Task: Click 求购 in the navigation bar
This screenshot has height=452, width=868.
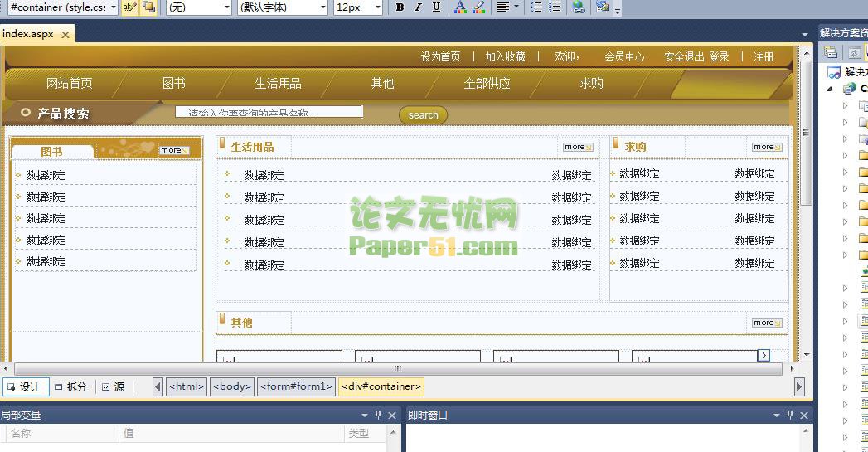Action: click(591, 83)
